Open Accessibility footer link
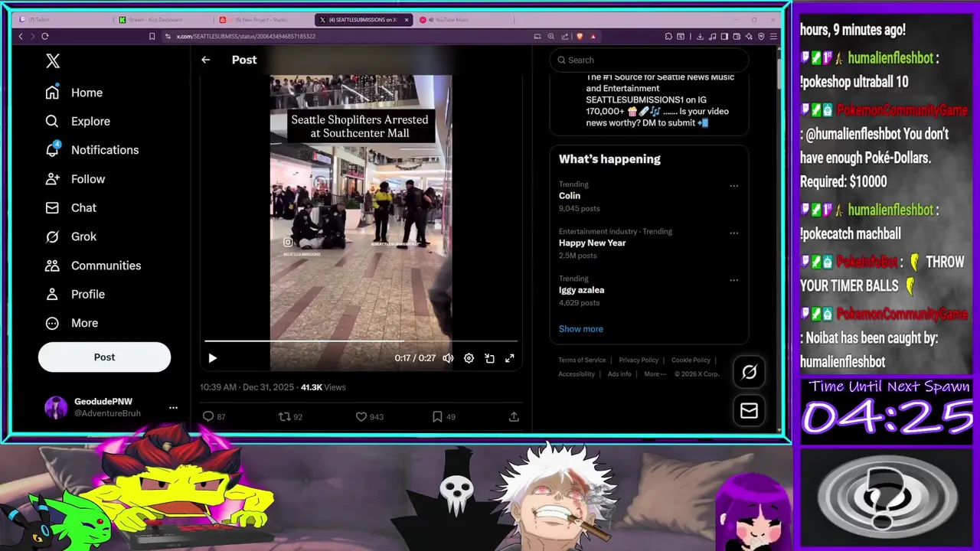980x551 pixels. [577, 374]
